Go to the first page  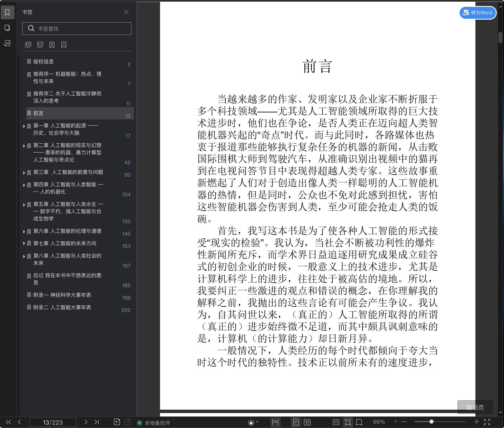pyautogui.click(x=9, y=422)
